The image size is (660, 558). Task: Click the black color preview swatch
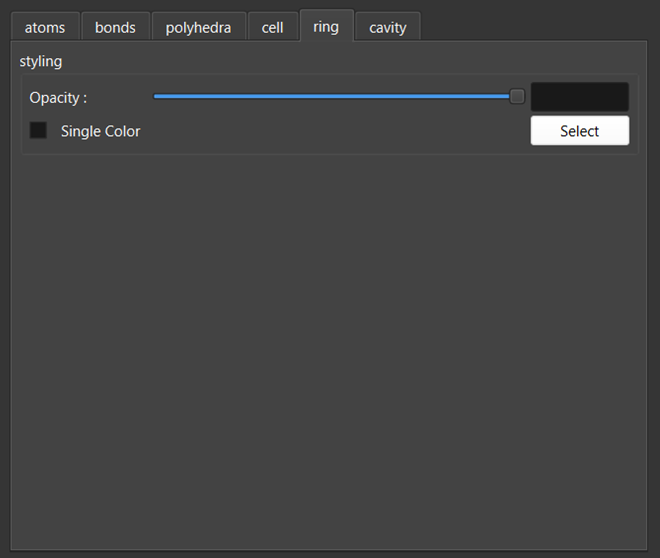click(x=579, y=97)
